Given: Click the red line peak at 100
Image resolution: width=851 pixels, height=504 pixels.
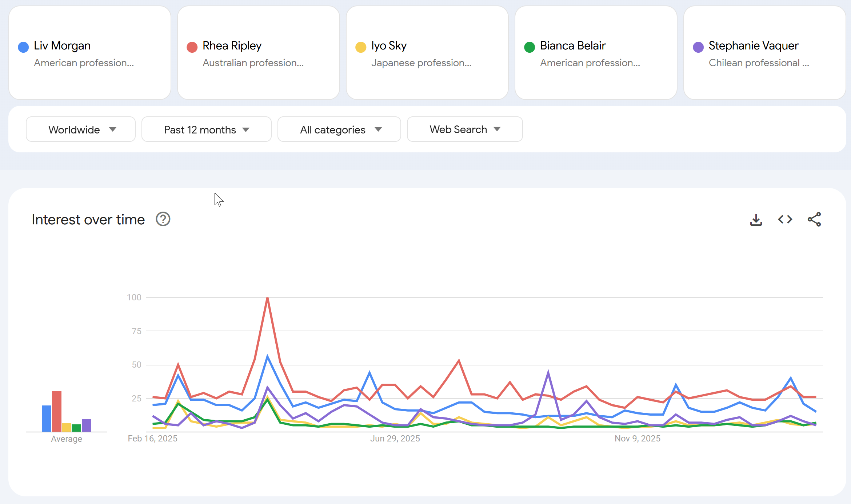Looking at the screenshot, I should click(x=267, y=298).
